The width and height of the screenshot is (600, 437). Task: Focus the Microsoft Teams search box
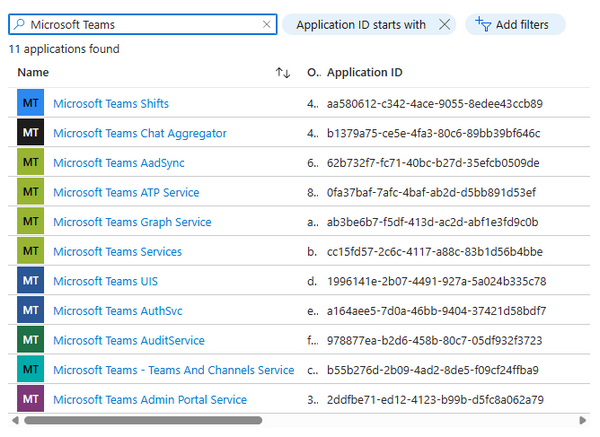[x=143, y=24]
